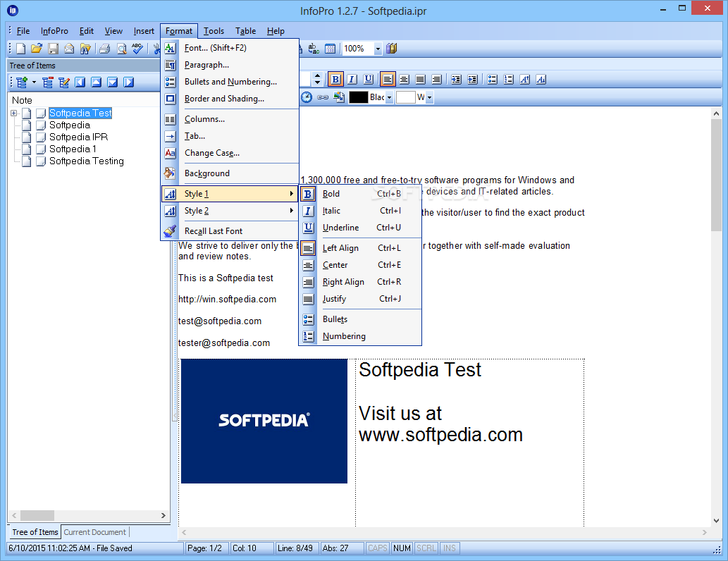Screen dimensions: 728x561
Task: Click the font size stepper arrows
Action: [x=318, y=80]
